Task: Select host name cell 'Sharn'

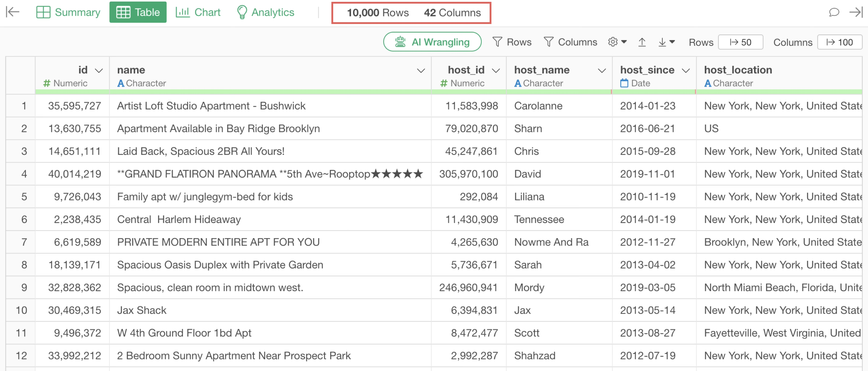Action: point(559,128)
